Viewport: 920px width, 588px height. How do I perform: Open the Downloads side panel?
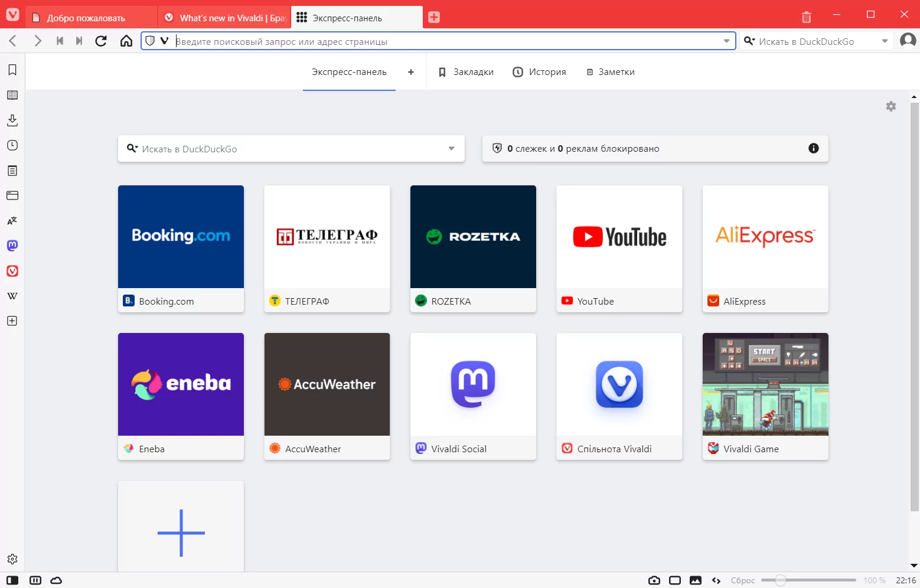tap(12, 120)
